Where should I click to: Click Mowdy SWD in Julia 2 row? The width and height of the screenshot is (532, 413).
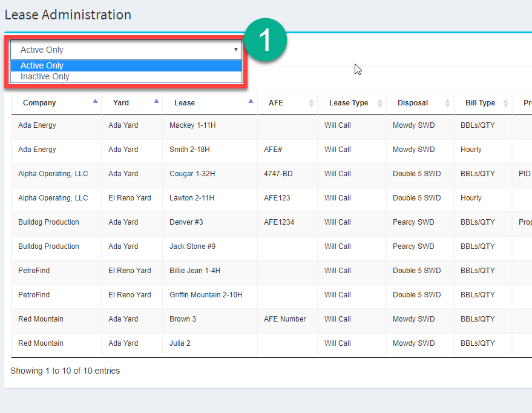[x=413, y=343]
